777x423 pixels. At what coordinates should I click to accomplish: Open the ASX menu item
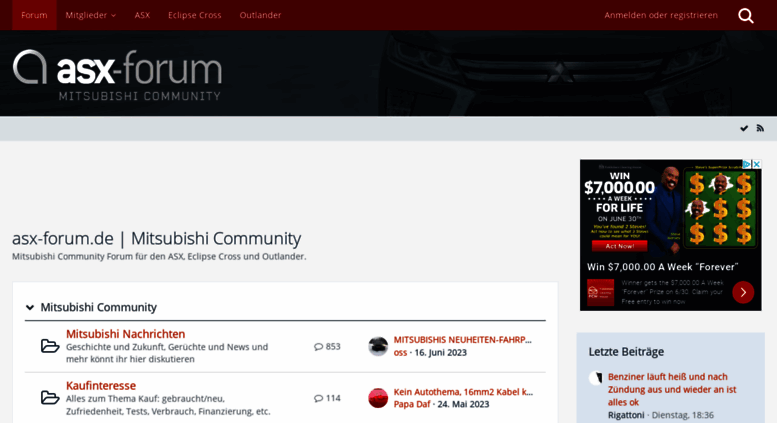(142, 15)
